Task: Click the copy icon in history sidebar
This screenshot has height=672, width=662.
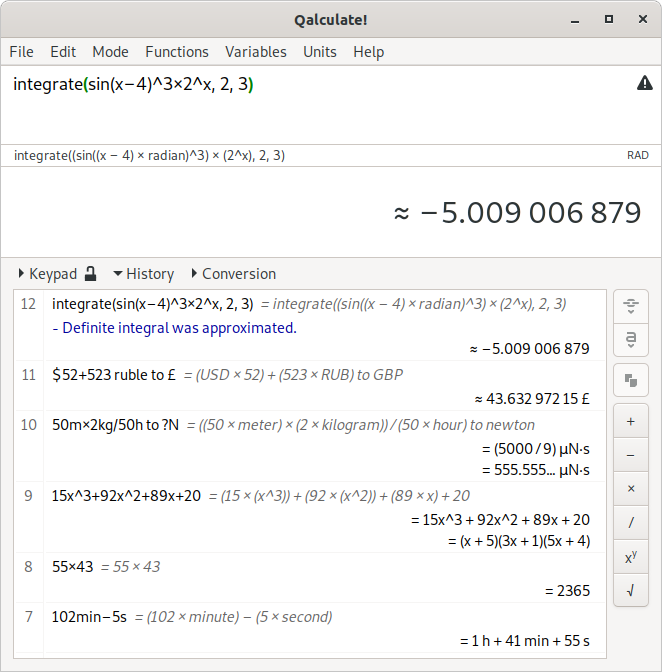Action: (x=630, y=380)
